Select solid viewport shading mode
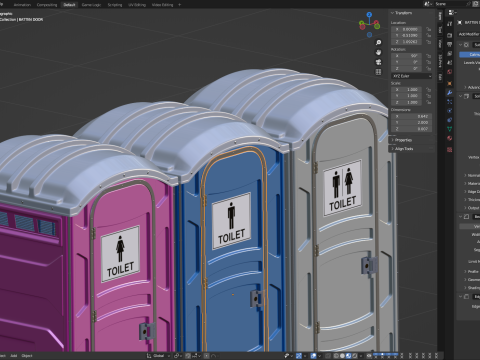This screenshot has height=360, width=480. click(342, 356)
